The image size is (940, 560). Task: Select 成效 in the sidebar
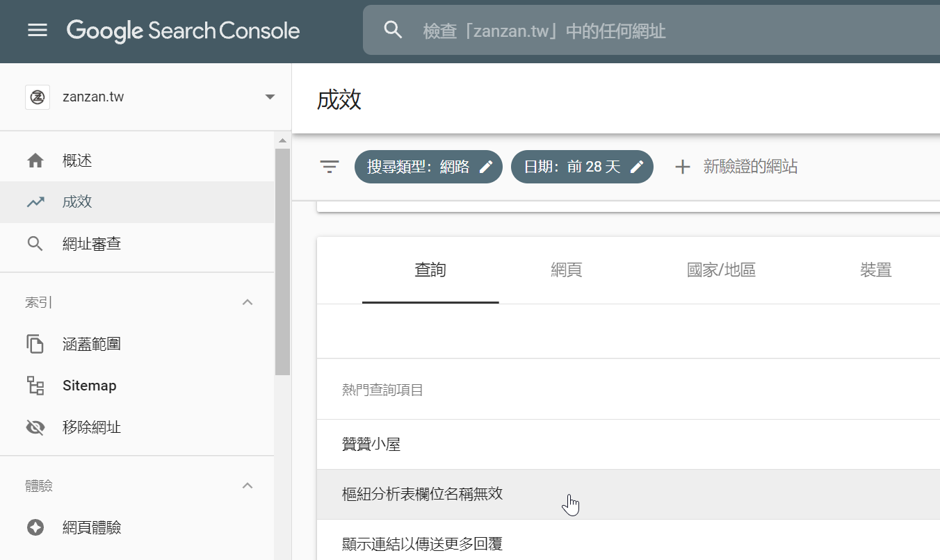pos(138,202)
